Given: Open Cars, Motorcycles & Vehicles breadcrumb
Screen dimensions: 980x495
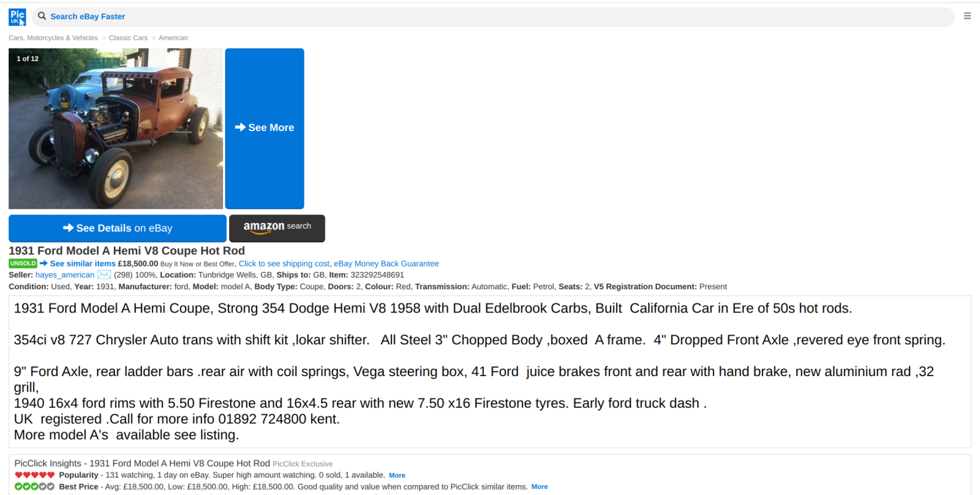Looking at the screenshot, I should click(53, 38).
